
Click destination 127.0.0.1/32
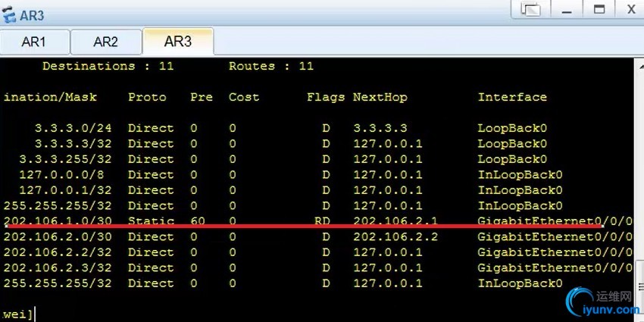(65, 190)
